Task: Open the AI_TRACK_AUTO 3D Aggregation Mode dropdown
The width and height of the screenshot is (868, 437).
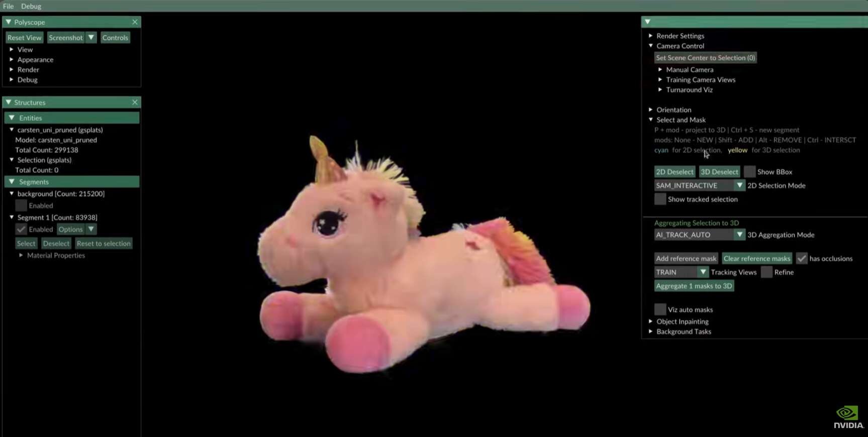Action: (739, 235)
